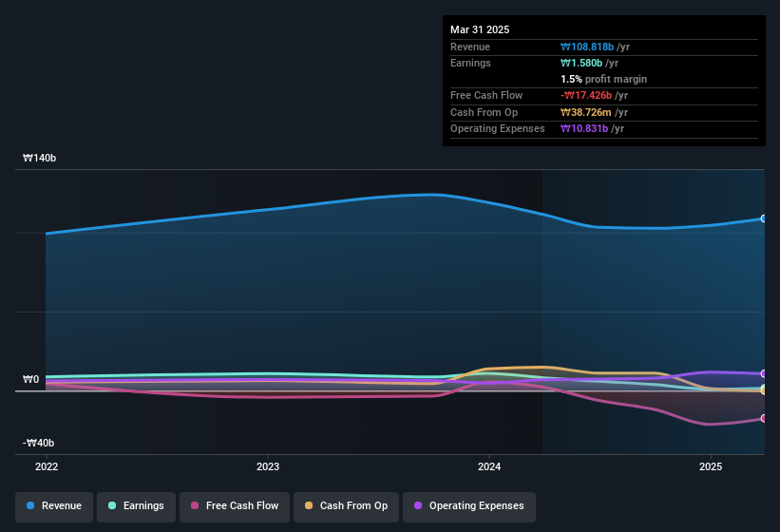Viewport: 780px width, 532px height.
Task: Click the Free Cash Flow label in tooltip
Action: pyautogui.click(x=486, y=95)
